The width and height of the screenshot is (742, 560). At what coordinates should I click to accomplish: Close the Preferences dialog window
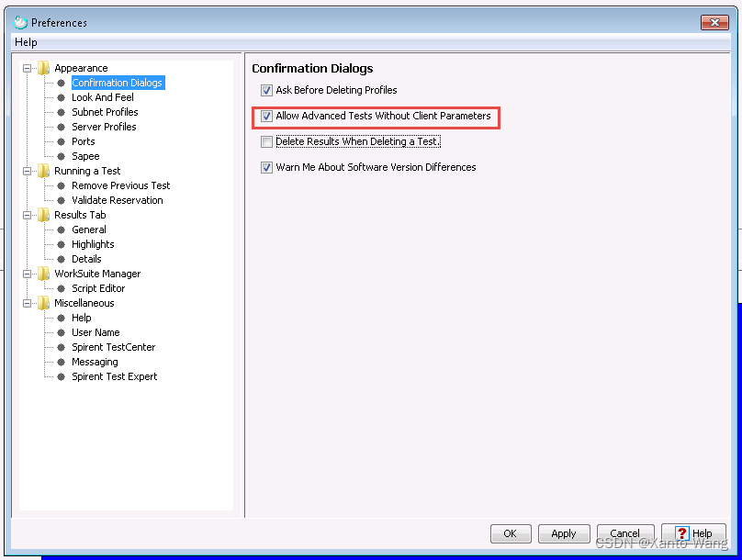(x=714, y=22)
